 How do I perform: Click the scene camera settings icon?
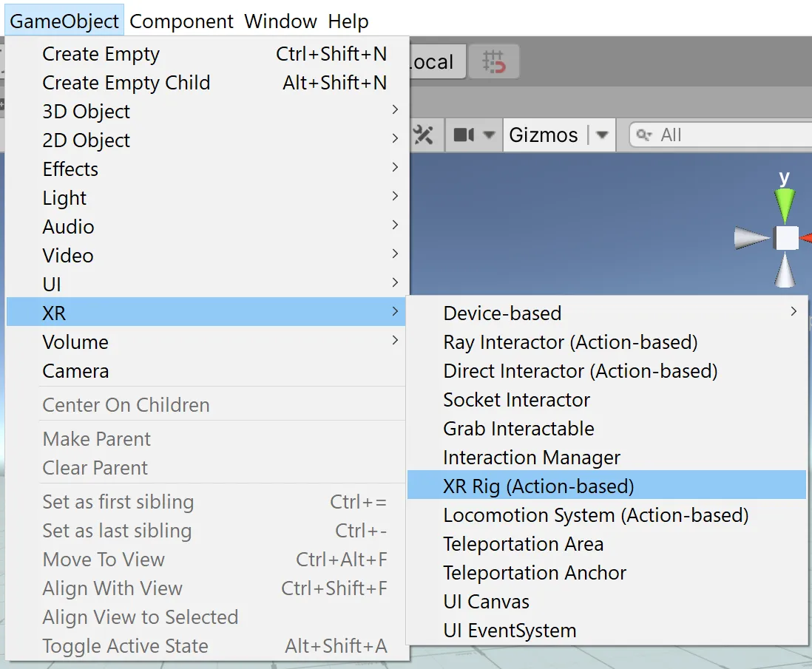464,135
